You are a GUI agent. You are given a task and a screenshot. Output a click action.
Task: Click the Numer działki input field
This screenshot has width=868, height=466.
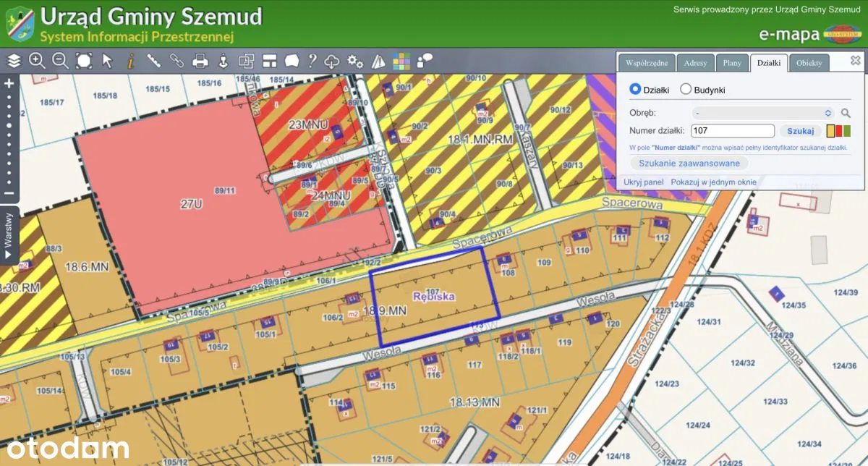732,131
